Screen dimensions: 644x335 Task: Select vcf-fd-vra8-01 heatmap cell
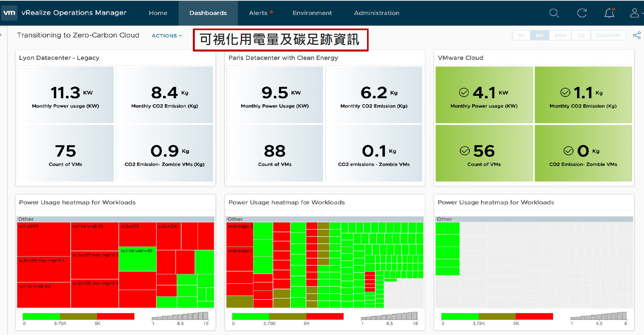coord(95,237)
